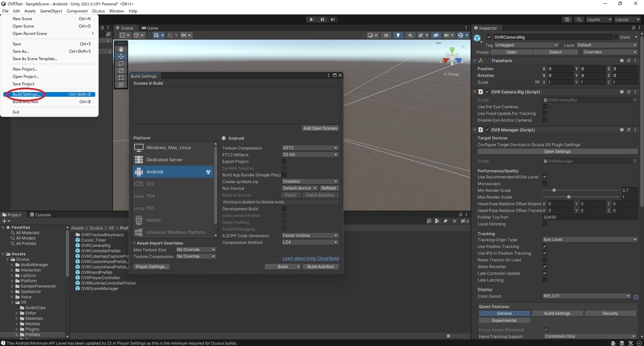
Task: Select the Android platform row
Action: pyautogui.click(x=173, y=172)
